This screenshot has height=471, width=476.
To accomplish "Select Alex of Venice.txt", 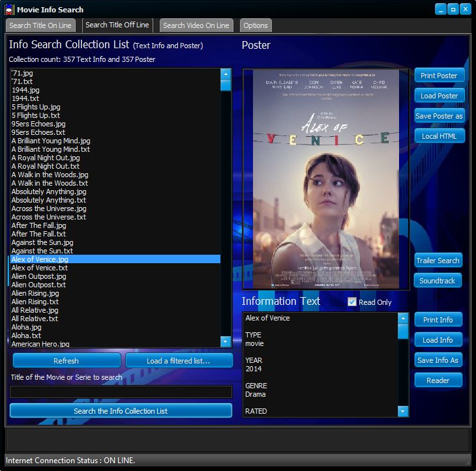I will 115,268.
